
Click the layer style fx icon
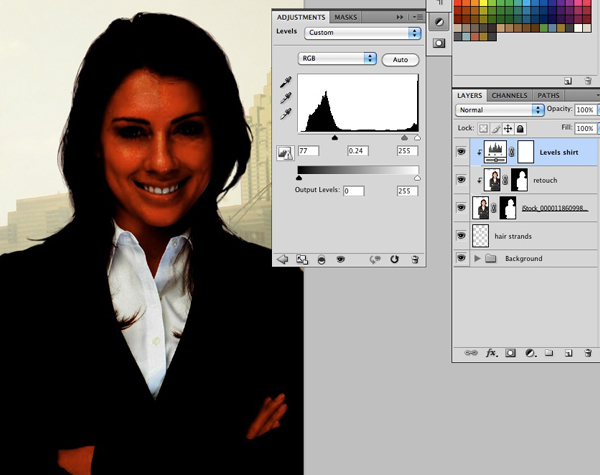(x=491, y=353)
